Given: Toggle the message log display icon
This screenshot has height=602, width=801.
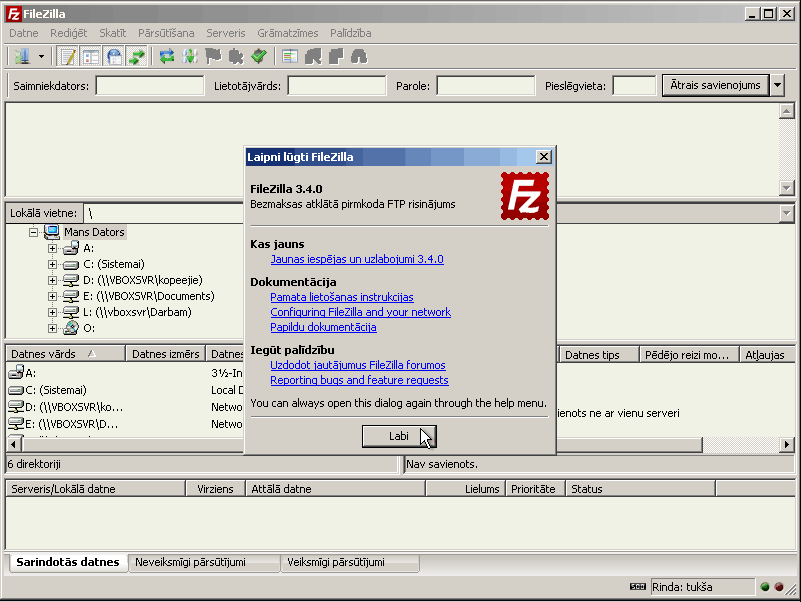Looking at the screenshot, I should (68, 56).
